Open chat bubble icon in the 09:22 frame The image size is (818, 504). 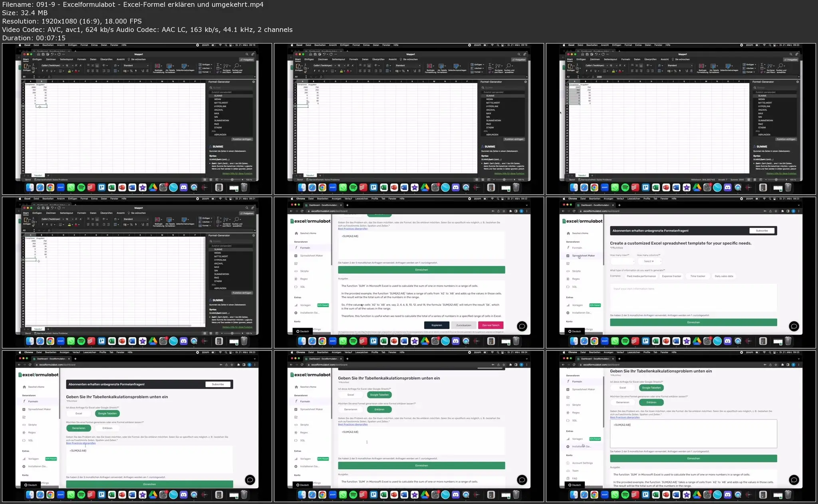point(522,326)
